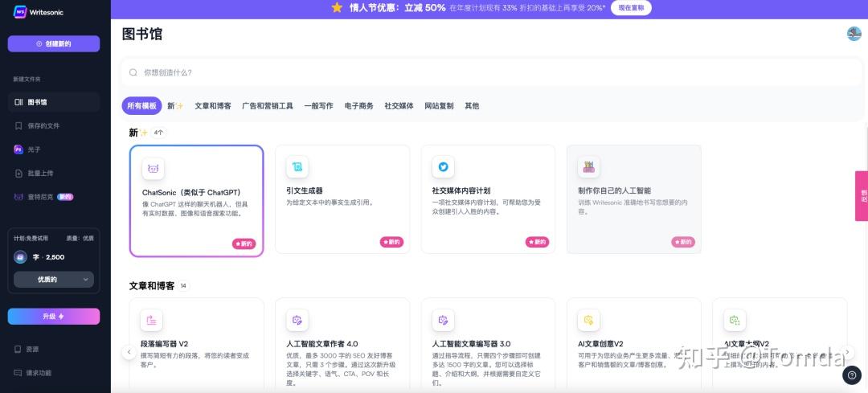
Task: Click the 4个 count badge beside 新
Action: pos(159,133)
